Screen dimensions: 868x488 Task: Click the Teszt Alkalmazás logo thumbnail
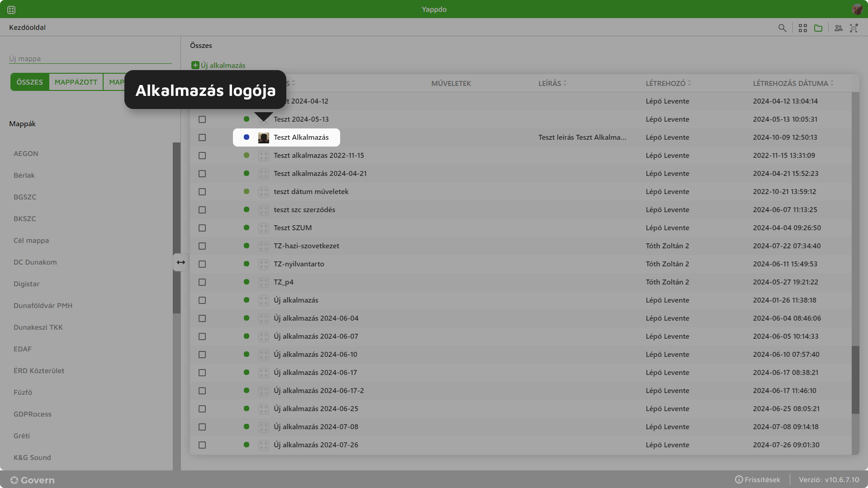(263, 137)
